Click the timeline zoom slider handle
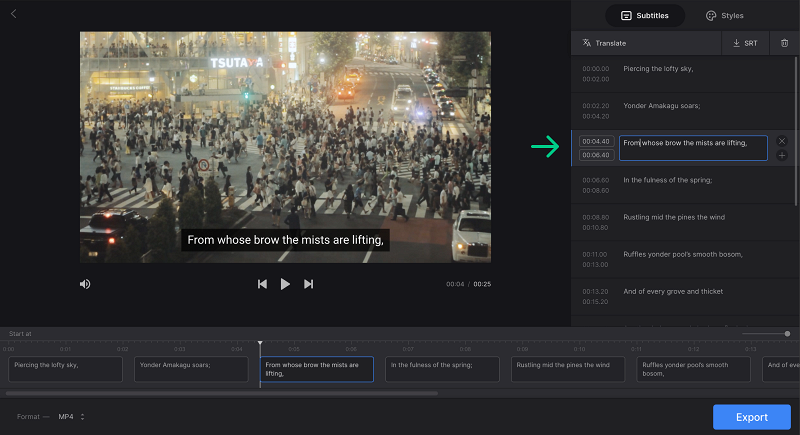 787,334
